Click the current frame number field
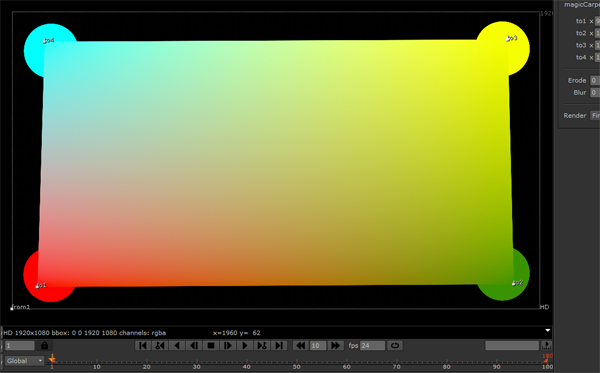The height and width of the screenshot is (373, 600). point(20,345)
